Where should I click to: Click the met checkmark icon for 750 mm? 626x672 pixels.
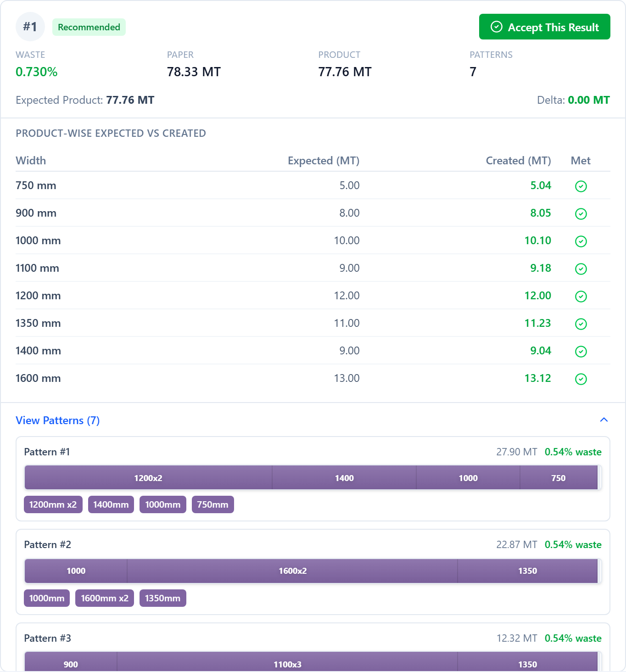(x=581, y=186)
